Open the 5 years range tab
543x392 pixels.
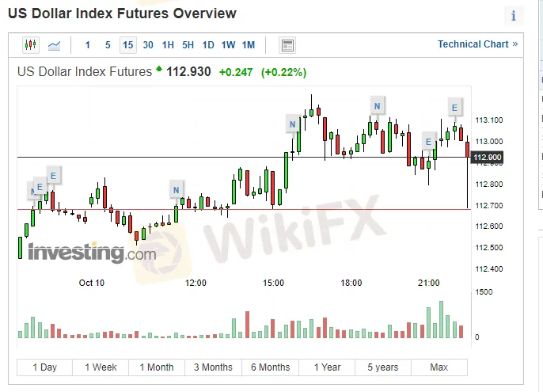pos(383,367)
